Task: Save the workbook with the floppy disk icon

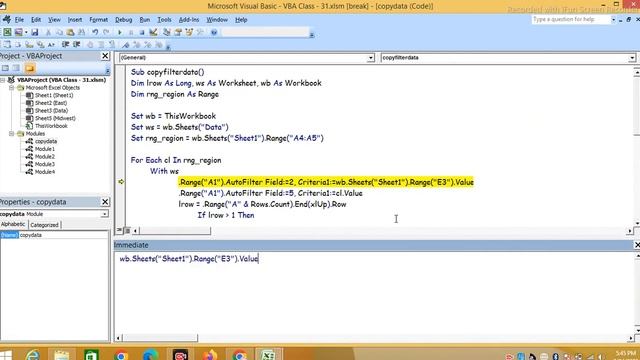Action: (x=35, y=32)
